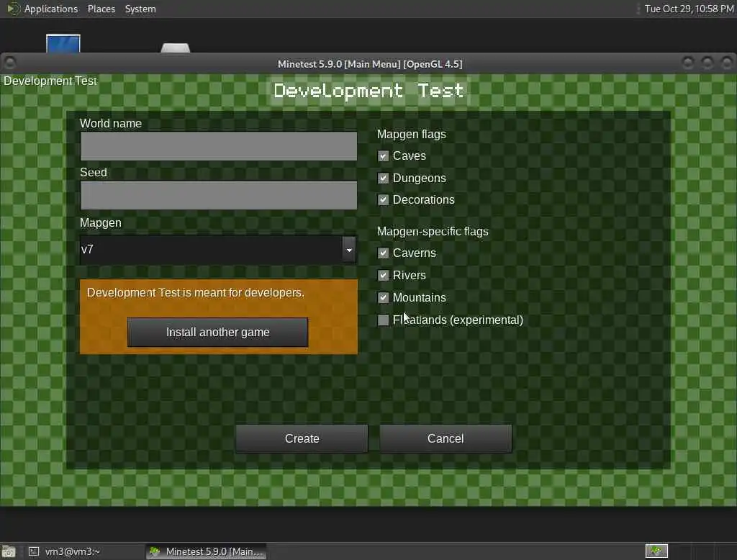The height and width of the screenshot is (560, 737).
Task: Click the Minetest icon in taskbar
Action: tap(155, 551)
